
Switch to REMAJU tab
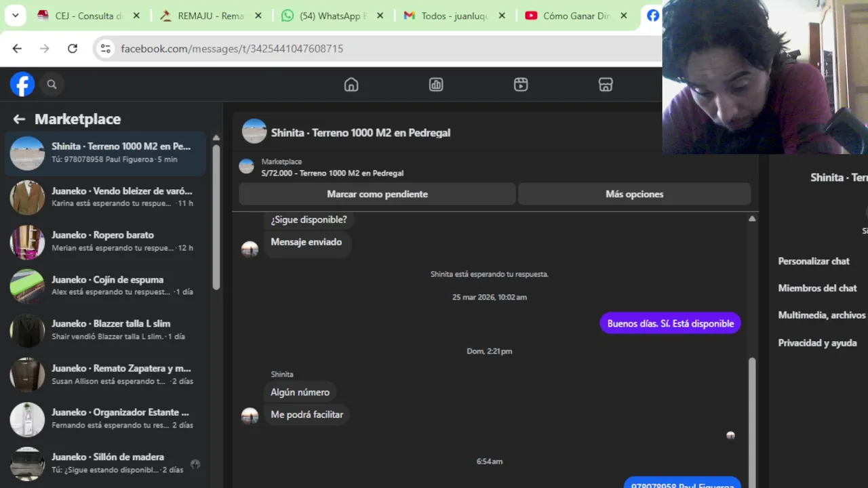[209, 16]
